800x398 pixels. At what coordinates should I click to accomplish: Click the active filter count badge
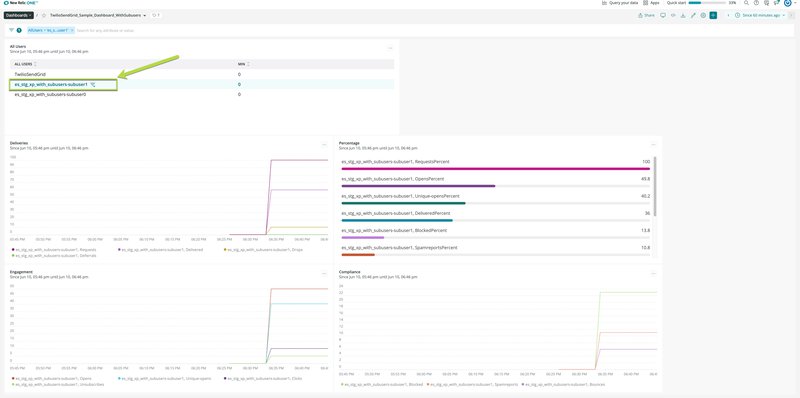click(x=19, y=30)
